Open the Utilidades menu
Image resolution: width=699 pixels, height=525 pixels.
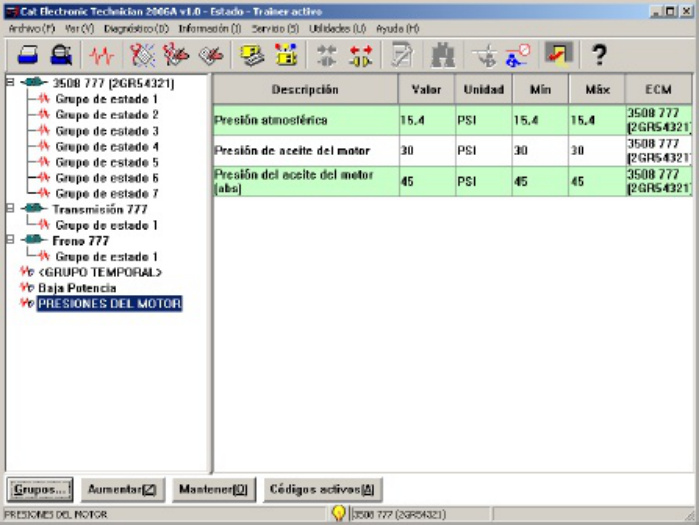(337, 29)
